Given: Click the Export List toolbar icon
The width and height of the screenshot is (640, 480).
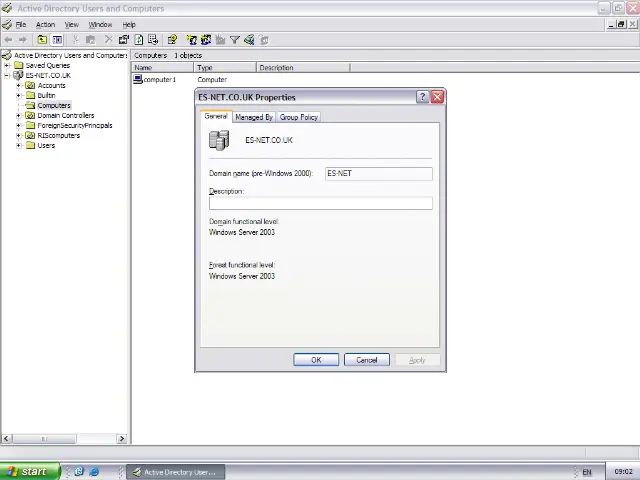Looking at the screenshot, I should (x=153, y=40).
